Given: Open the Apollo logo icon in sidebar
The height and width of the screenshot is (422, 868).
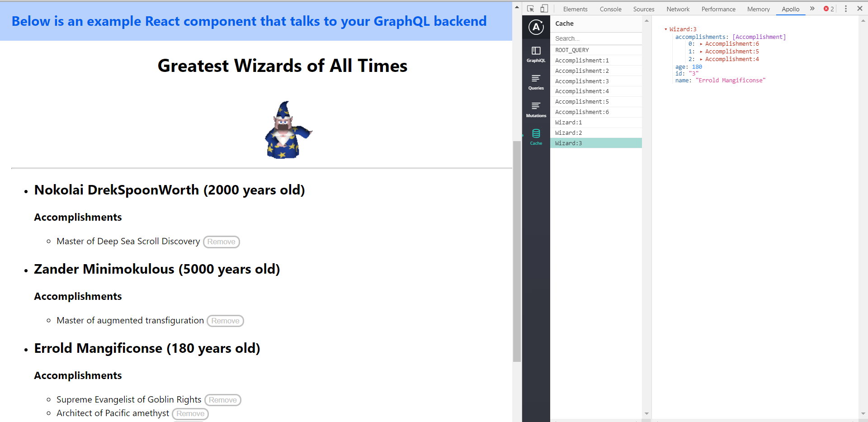Looking at the screenshot, I should click(536, 27).
